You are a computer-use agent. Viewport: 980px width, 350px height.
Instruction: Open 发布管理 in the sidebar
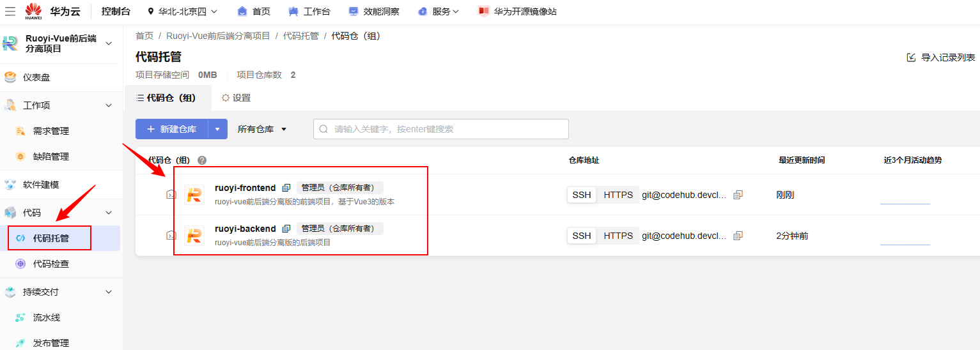51,343
